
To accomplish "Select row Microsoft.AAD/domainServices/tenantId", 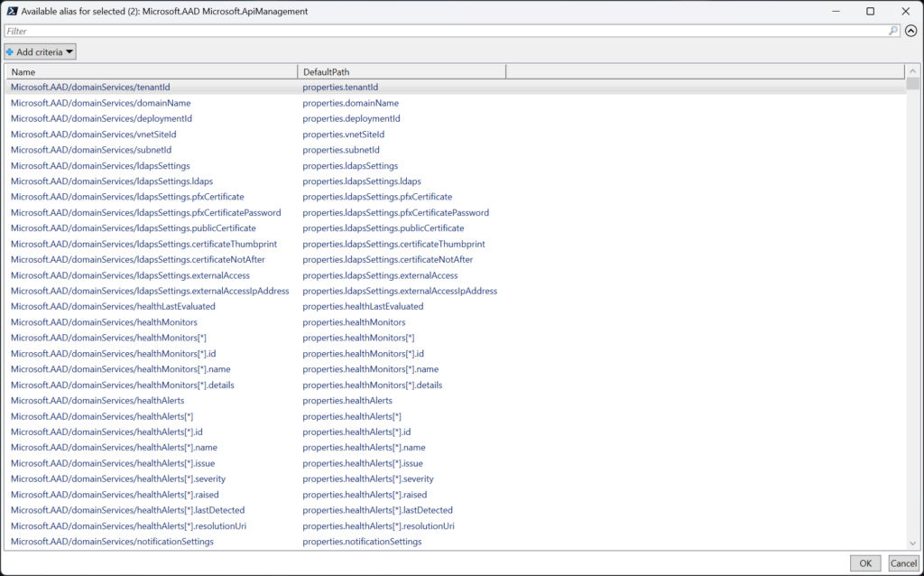I will click(456, 88).
